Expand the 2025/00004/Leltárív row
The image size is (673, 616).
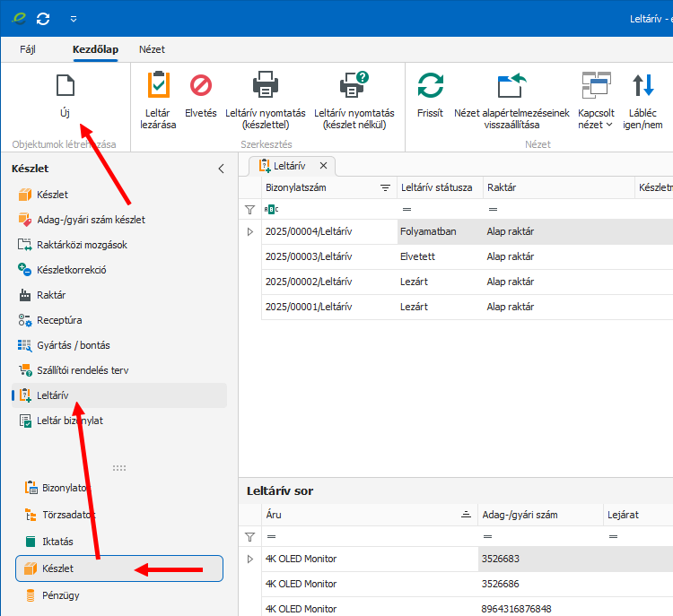point(250,231)
